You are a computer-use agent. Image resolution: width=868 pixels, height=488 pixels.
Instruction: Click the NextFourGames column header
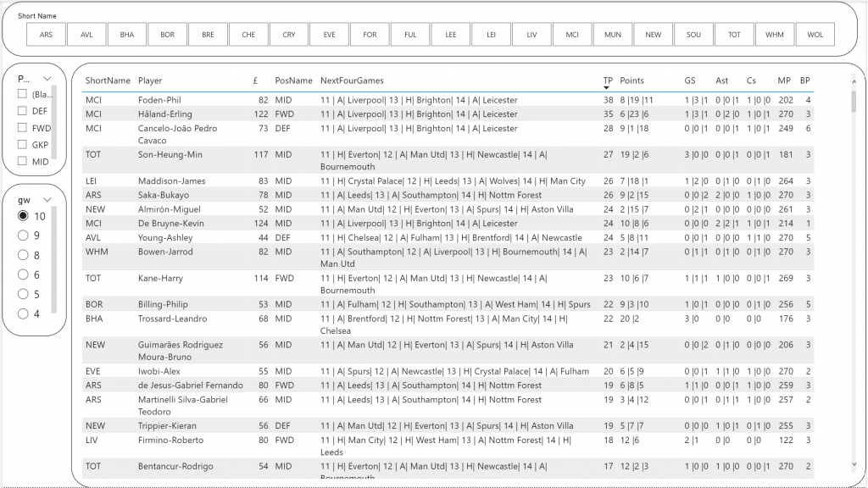click(x=352, y=80)
